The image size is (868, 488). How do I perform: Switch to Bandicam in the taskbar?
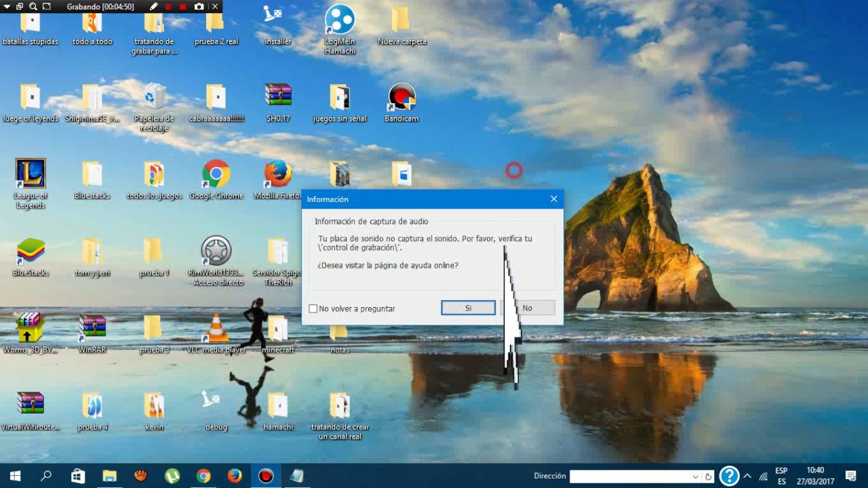coord(266,476)
